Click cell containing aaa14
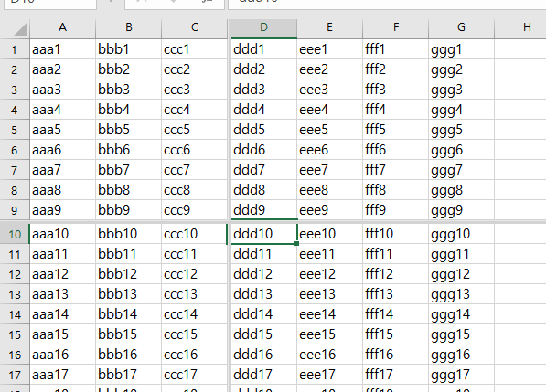This screenshot has width=546, height=392. (x=63, y=314)
